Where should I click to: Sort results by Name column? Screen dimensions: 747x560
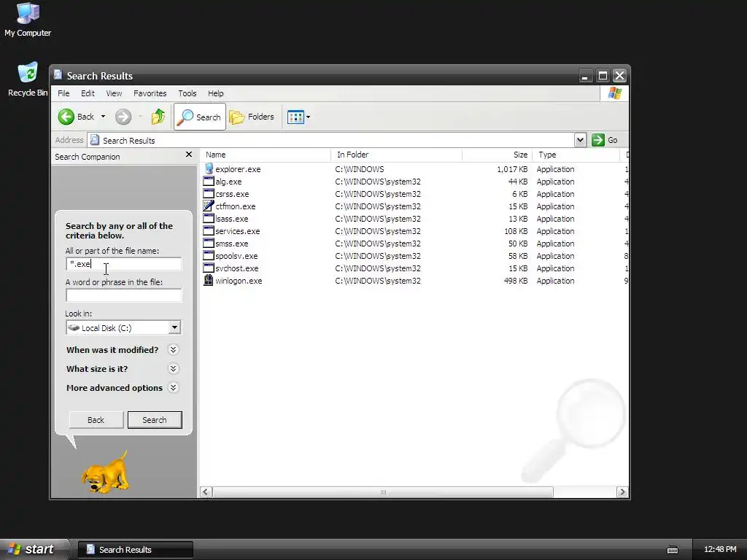click(266, 155)
